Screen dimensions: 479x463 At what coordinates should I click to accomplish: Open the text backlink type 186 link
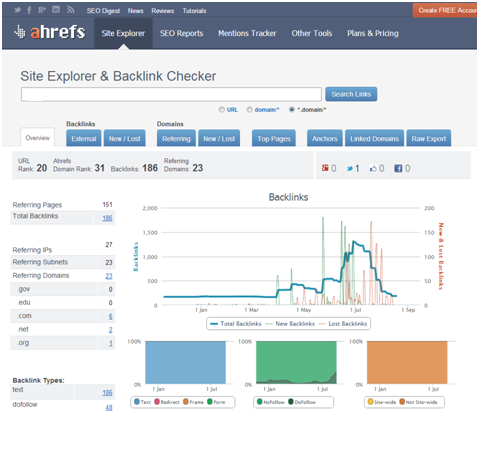pos(107,393)
